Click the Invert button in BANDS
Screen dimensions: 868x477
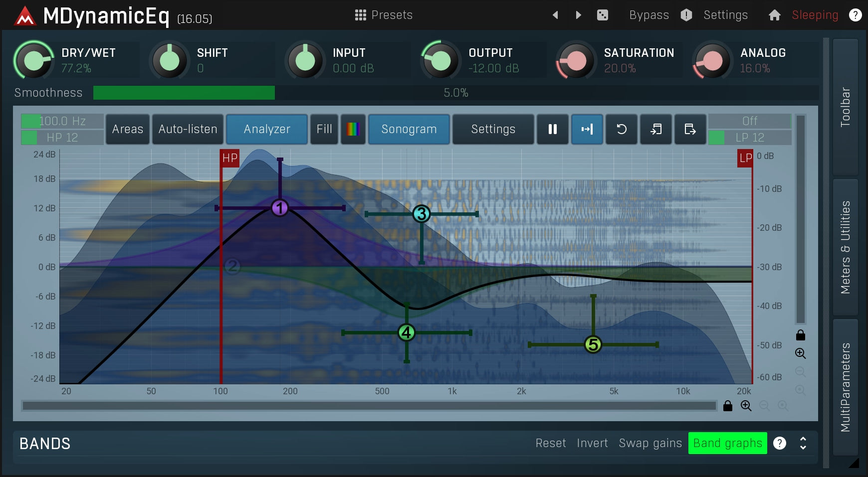[x=592, y=443]
